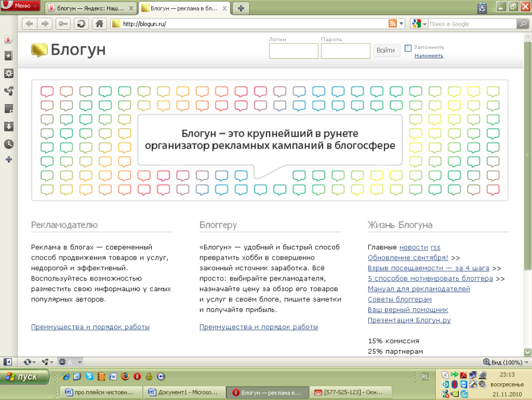Launch Skype from quick launch

pos(89,376)
